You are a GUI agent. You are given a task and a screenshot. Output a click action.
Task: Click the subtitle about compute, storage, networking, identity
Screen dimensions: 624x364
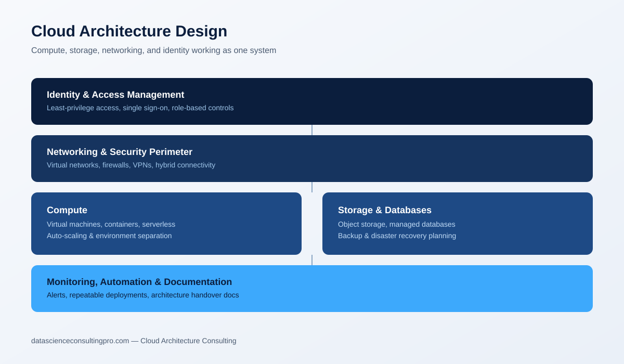(x=153, y=50)
